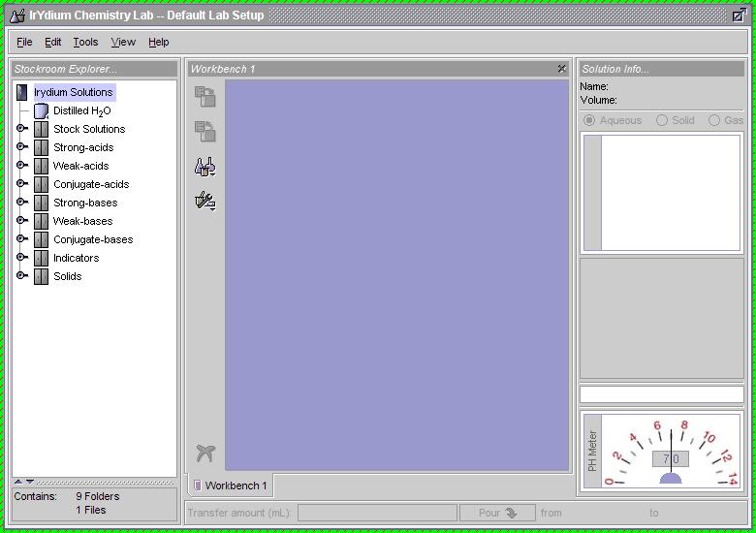Expand the Weak-acids folder
756x533 pixels.
pos(21,165)
